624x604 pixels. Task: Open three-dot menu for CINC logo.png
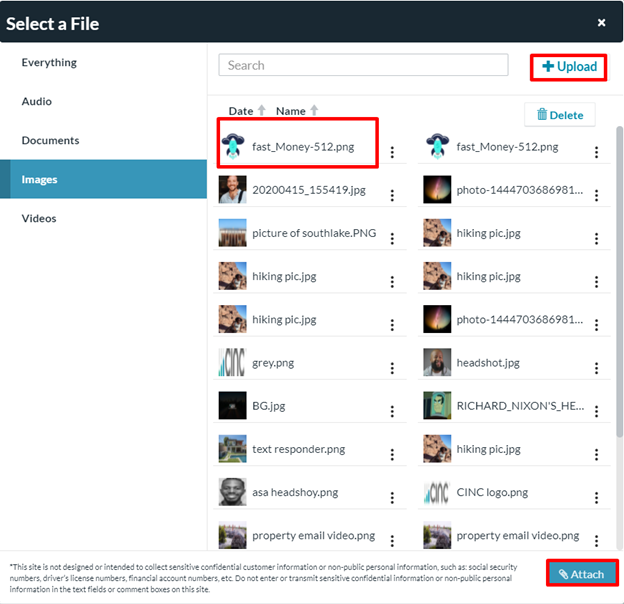point(596,498)
